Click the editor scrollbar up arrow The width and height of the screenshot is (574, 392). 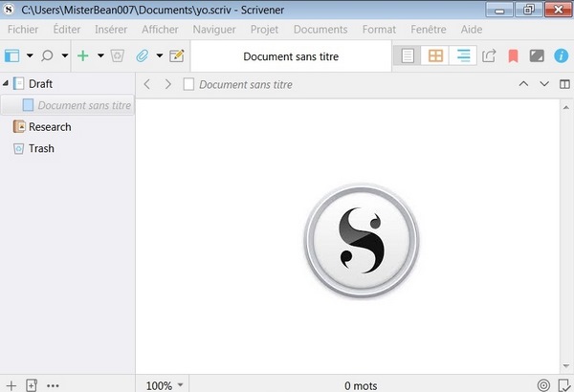click(566, 108)
